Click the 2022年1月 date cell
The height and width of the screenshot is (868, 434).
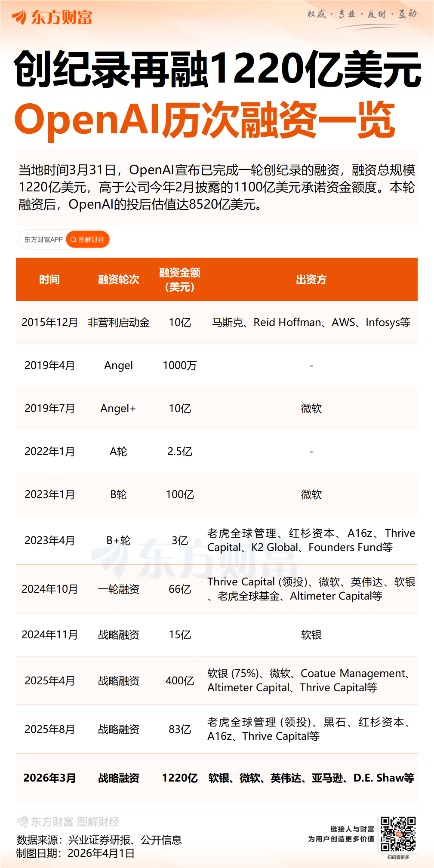point(50,451)
